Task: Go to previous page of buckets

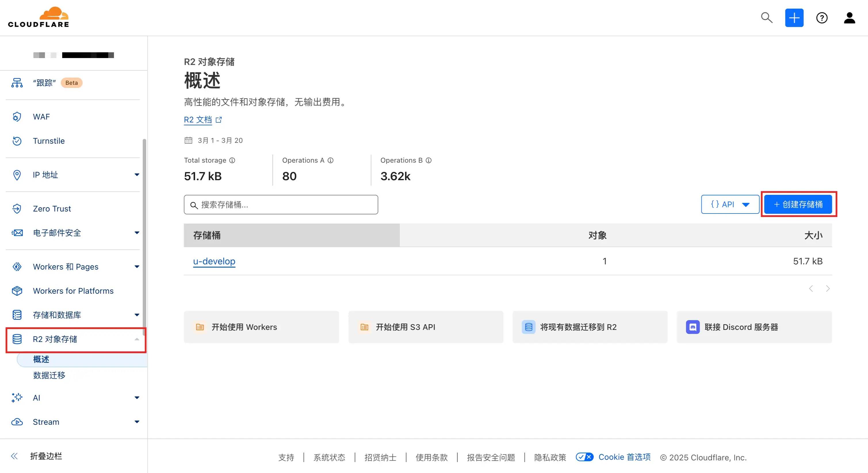Action: coord(811,289)
